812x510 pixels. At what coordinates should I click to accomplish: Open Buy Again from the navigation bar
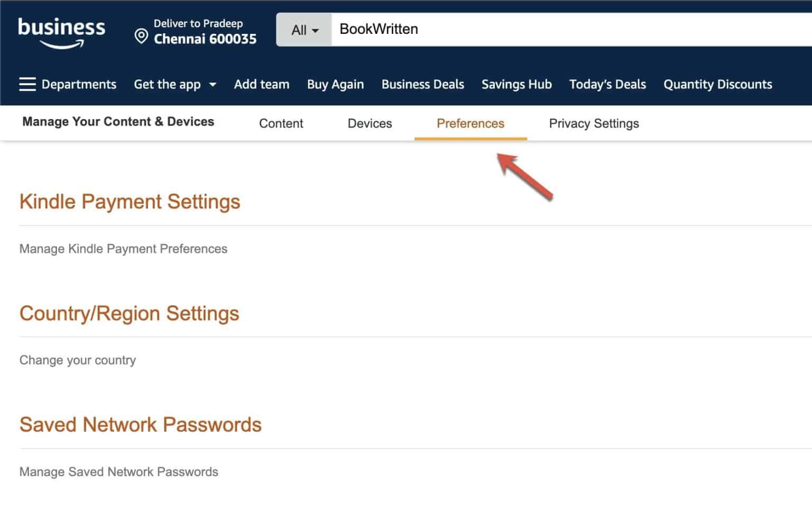[x=335, y=84]
